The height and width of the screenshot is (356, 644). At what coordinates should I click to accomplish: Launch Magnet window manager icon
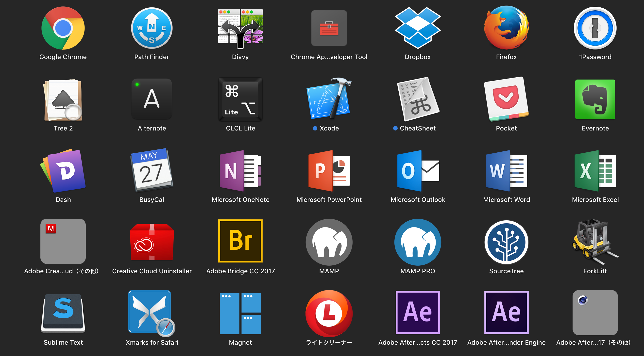pyautogui.click(x=240, y=313)
